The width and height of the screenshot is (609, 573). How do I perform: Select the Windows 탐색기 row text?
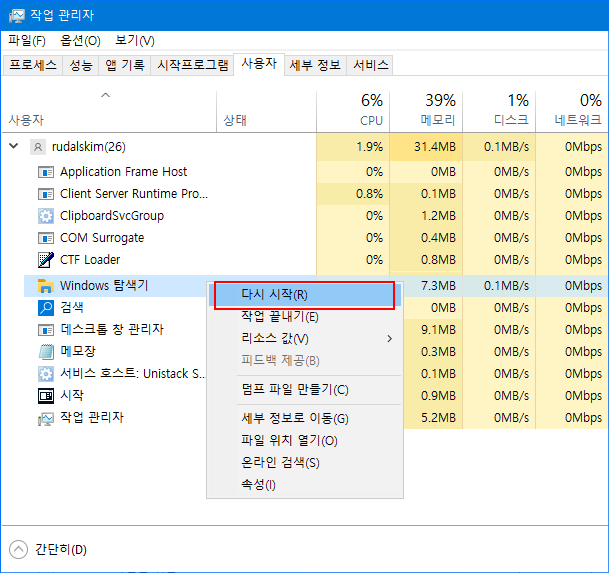pos(104,286)
